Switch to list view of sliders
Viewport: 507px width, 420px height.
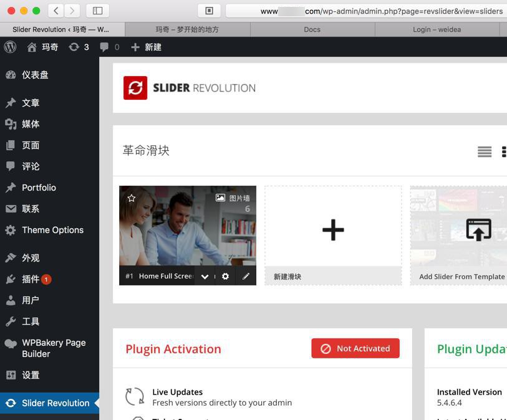click(x=485, y=151)
